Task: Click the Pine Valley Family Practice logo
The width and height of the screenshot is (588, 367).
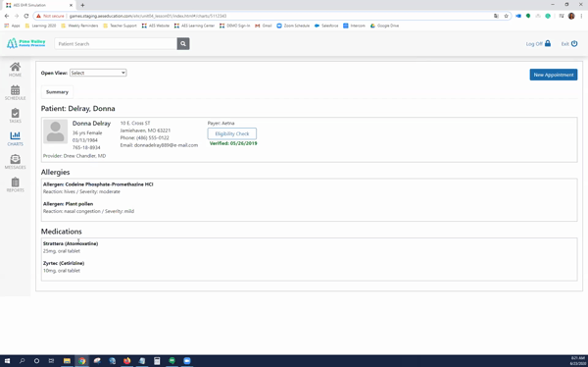Action: 25,43
